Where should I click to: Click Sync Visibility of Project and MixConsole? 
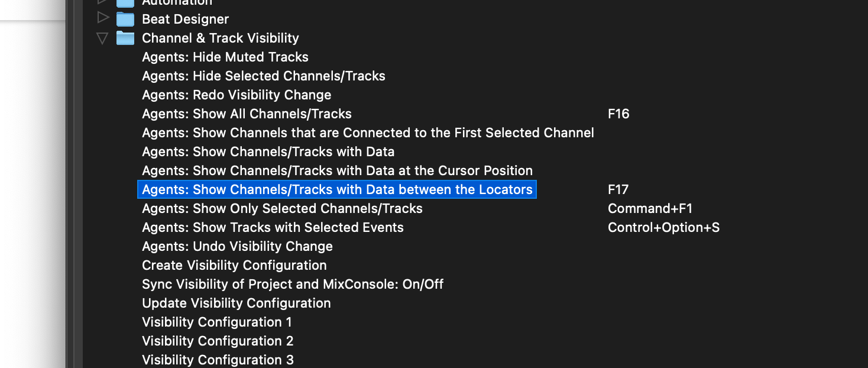coord(293,284)
